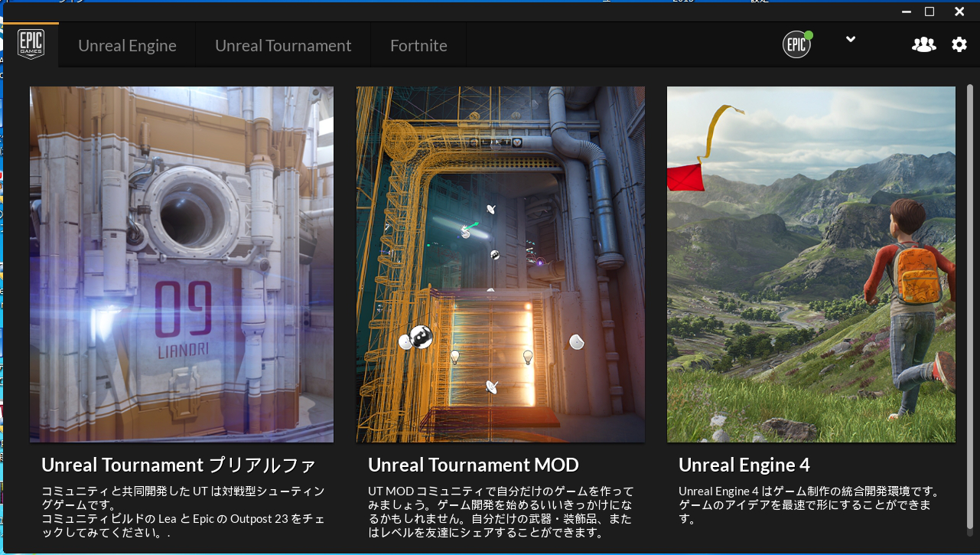This screenshot has width=980, height=555.
Task: Click the Unreal Engine 4 はゲーム制作 description
Action: point(809,504)
